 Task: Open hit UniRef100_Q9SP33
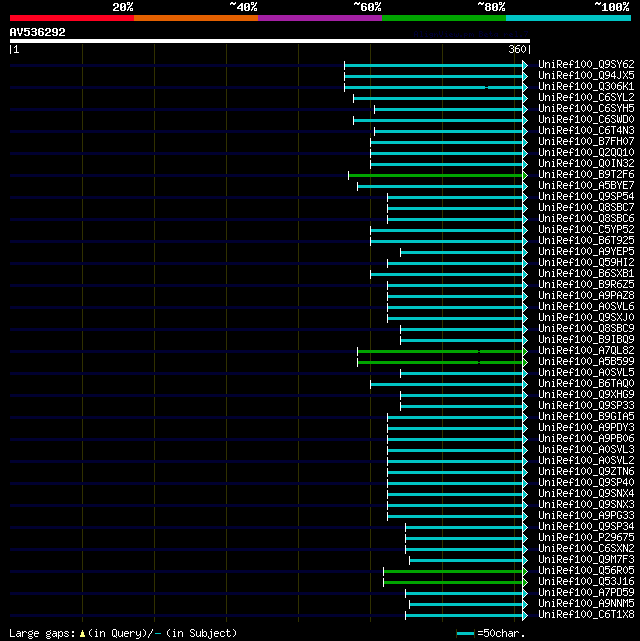(x=586, y=406)
